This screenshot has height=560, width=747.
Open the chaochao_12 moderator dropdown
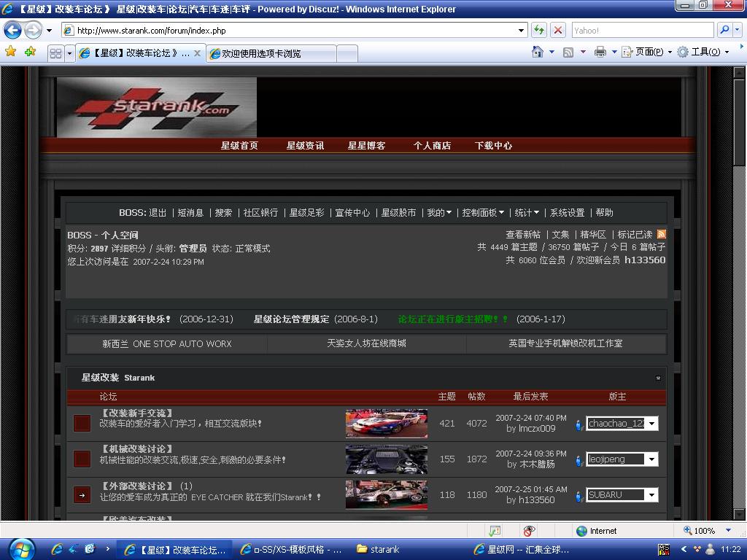pyautogui.click(x=651, y=424)
